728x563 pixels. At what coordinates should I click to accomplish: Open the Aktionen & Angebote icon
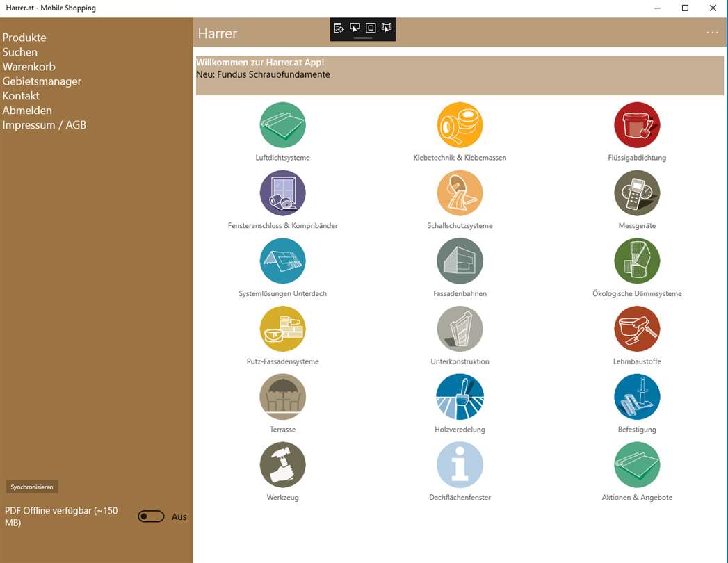(x=637, y=464)
